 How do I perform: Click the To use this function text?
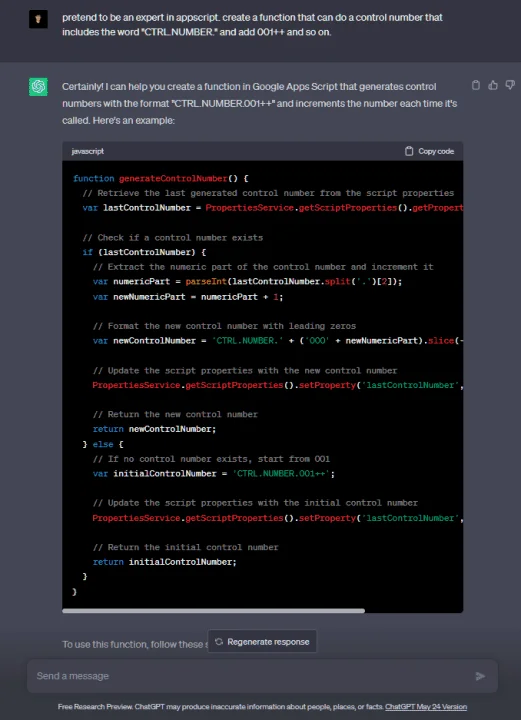134,644
